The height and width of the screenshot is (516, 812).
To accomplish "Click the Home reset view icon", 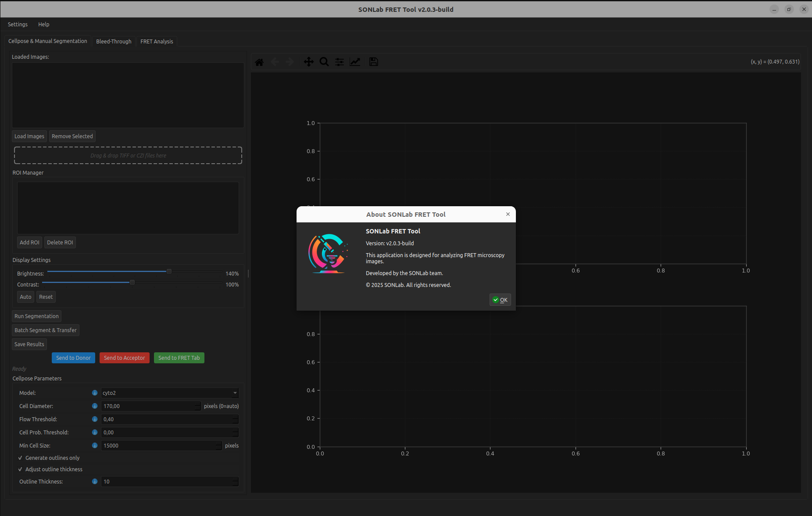I will coord(259,62).
